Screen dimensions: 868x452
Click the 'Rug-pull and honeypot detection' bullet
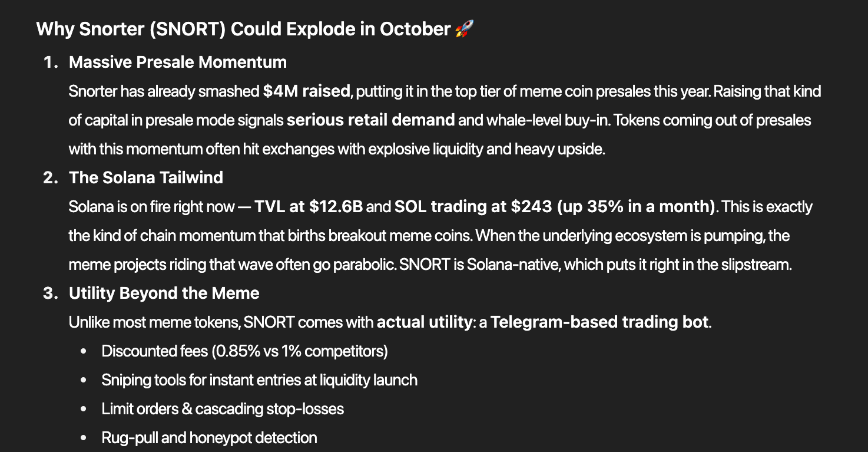pos(209,438)
